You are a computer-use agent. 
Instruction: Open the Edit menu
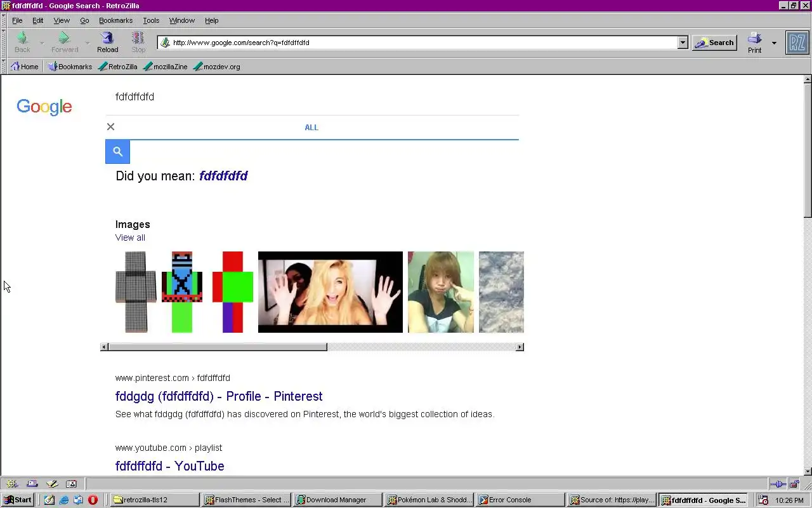point(38,20)
